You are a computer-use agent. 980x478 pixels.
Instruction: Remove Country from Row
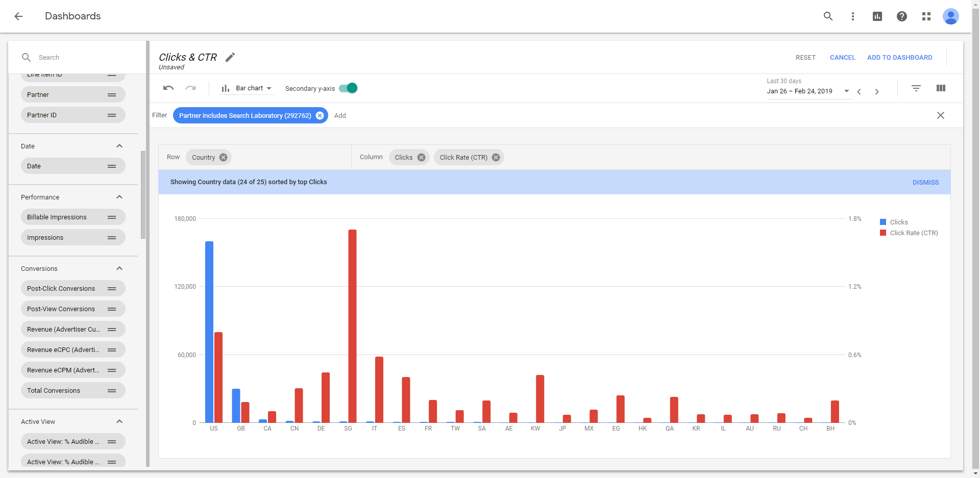pos(223,158)
